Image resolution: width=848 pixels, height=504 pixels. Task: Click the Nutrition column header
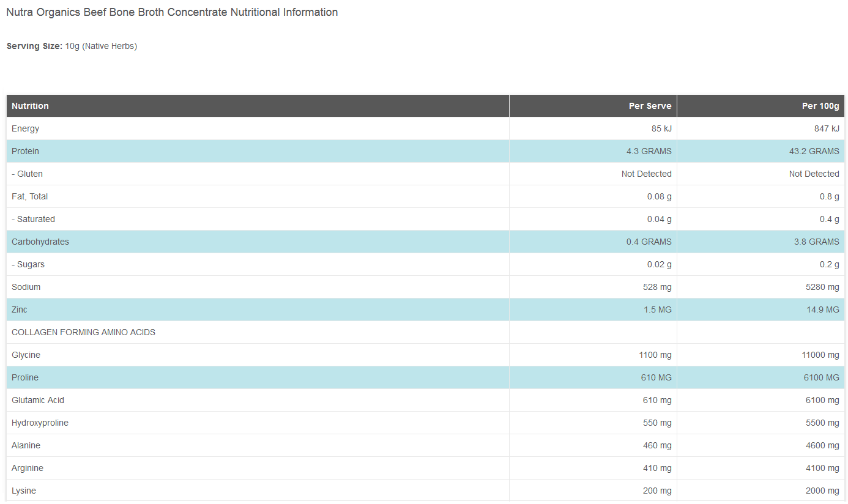pos(30,106)
